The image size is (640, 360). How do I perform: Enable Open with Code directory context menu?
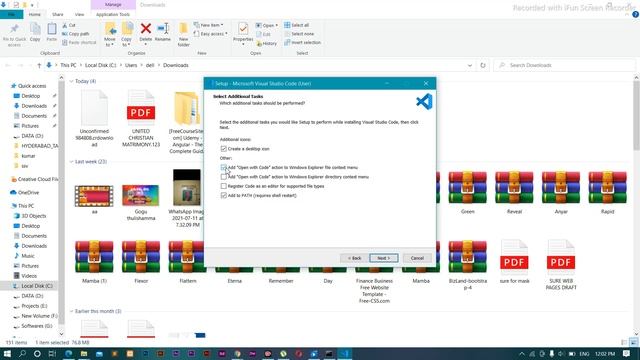tap(224, 177)
